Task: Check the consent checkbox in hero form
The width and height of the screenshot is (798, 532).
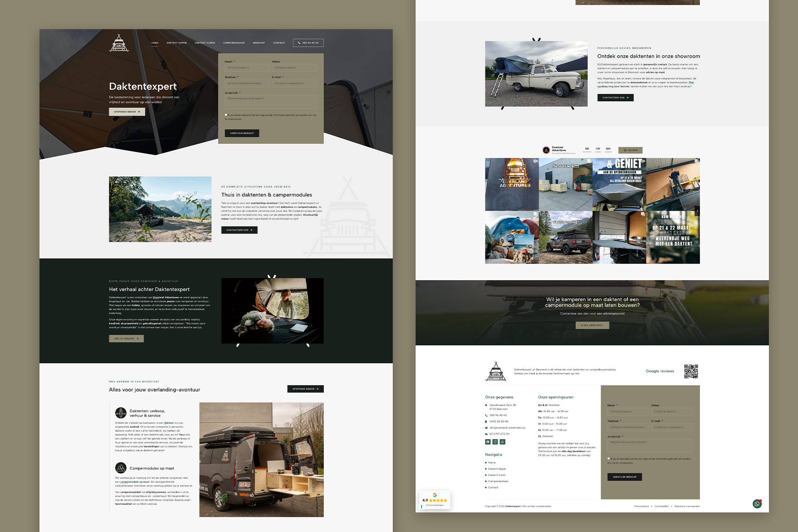Action: coord(226,115)
